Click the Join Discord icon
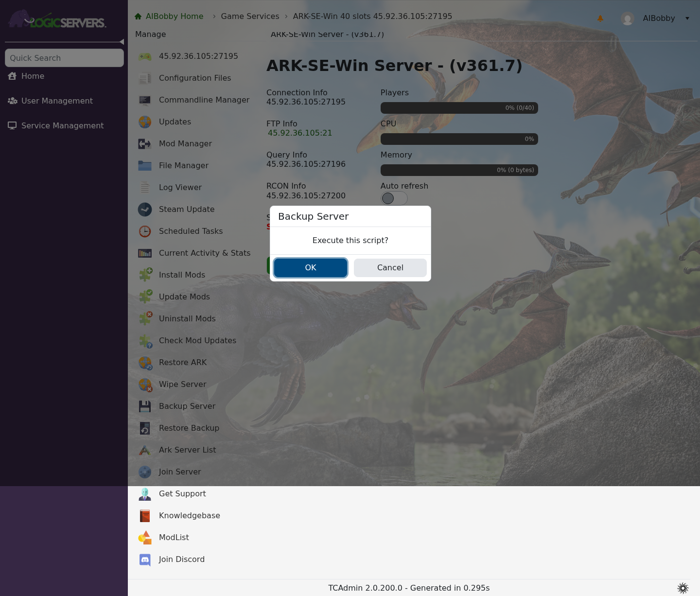700x596 pixels. [145, 560]
